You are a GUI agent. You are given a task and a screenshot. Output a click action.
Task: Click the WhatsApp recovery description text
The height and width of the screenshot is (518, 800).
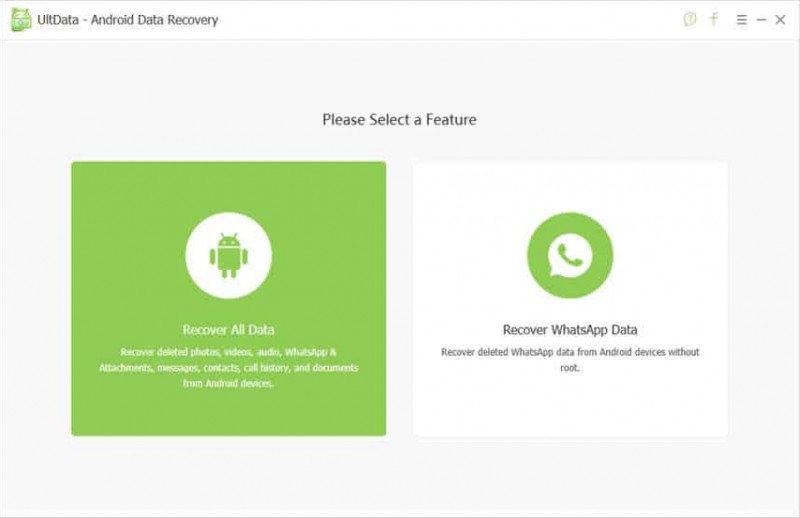coord(570,360)
